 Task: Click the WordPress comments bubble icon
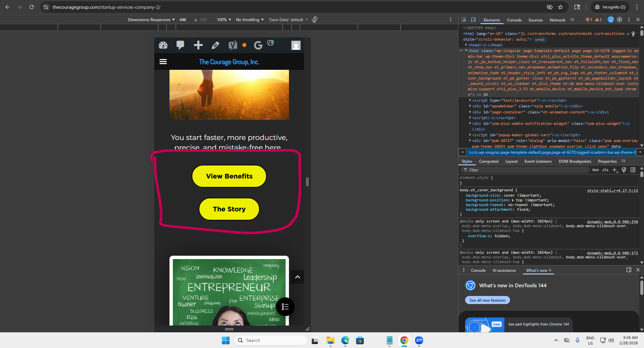(x=180, y=45)
